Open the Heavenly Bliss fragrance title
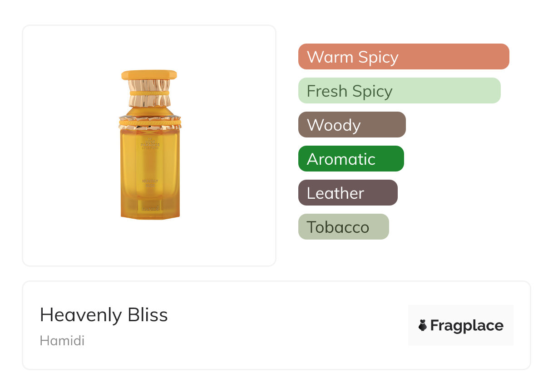Screen dimensions: 553x392 click(x=104, y=315)
